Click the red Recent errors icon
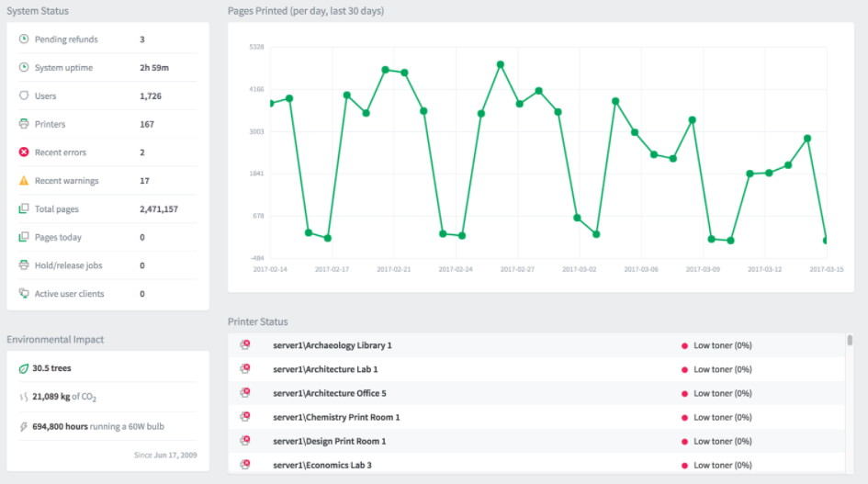Viewport: 868px width, 484px height. pyautogui.click(x=24, y=152)
